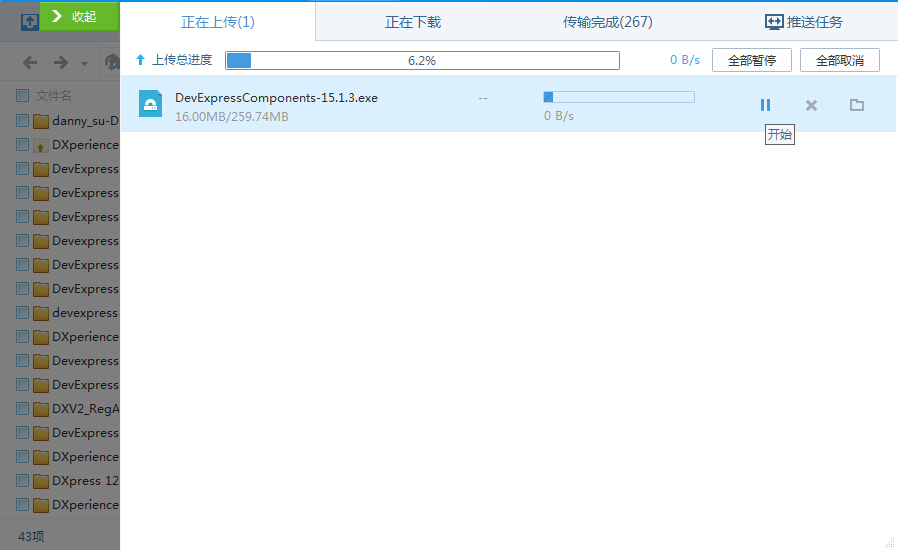Check the all-lowercase devexpress folder checkbox
The image size is (898, 550).
coord(22,312)
